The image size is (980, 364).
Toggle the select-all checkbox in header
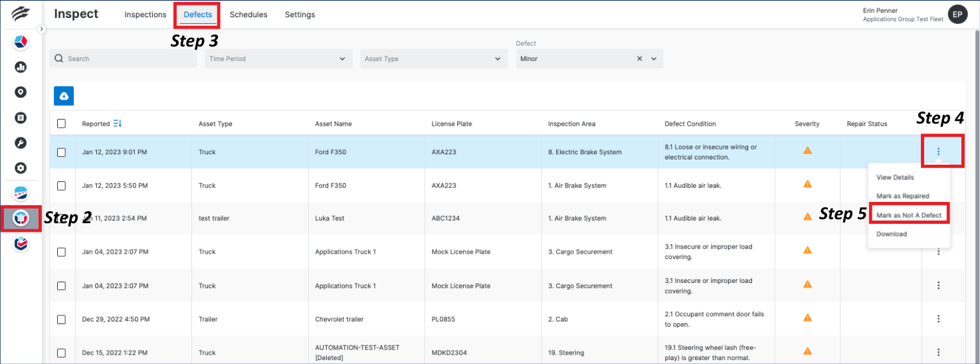pyautogui.click(x=62, y=124)
